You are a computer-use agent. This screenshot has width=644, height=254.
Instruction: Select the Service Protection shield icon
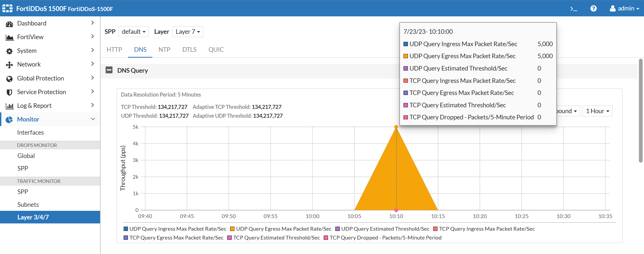click(x=9, y=92)
